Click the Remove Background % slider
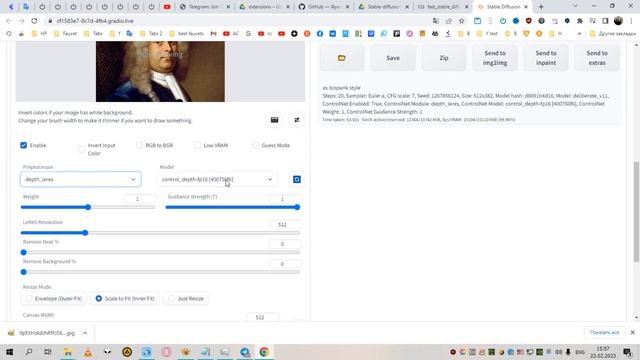Image resolution: width=640 pixels, height=360 pixels. (160, 272)
